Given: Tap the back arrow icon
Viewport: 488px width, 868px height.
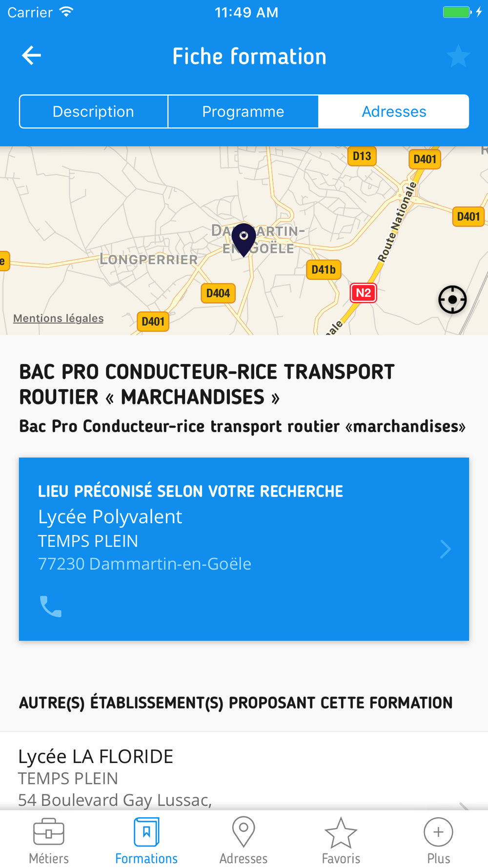Looking at the screenshot, I should 31,56.
